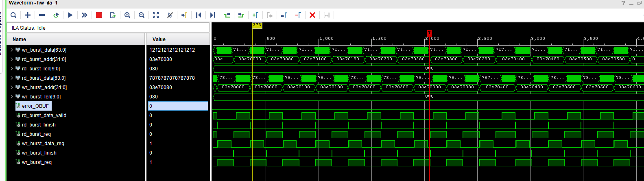644x181 pixels.
Task: Jump to the last time point
Action: (212, 15)
